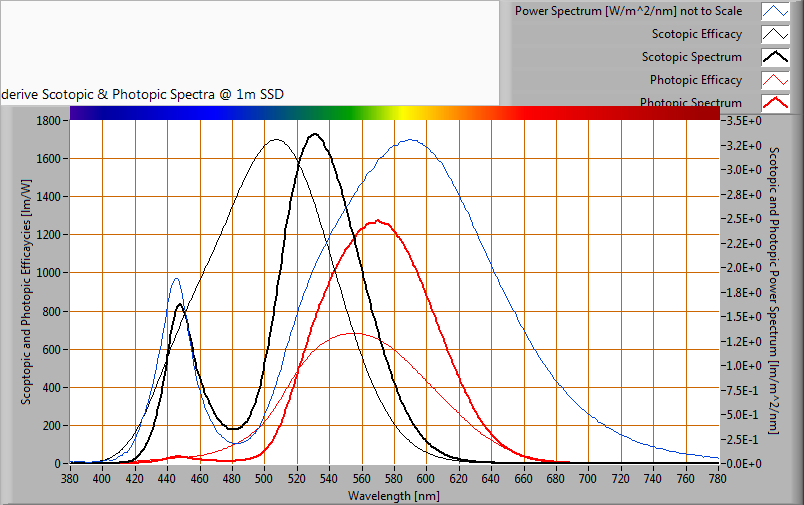The width and height of the screenshot is (804, 505).
Task: Open the bold black Scotopic Spectrum plot sample
Action: [775, 57]
